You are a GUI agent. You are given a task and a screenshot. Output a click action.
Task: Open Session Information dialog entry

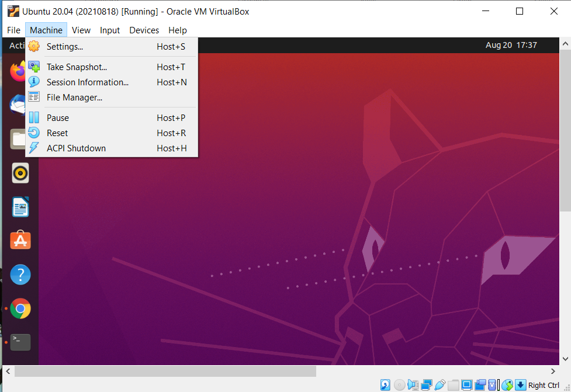112,82
